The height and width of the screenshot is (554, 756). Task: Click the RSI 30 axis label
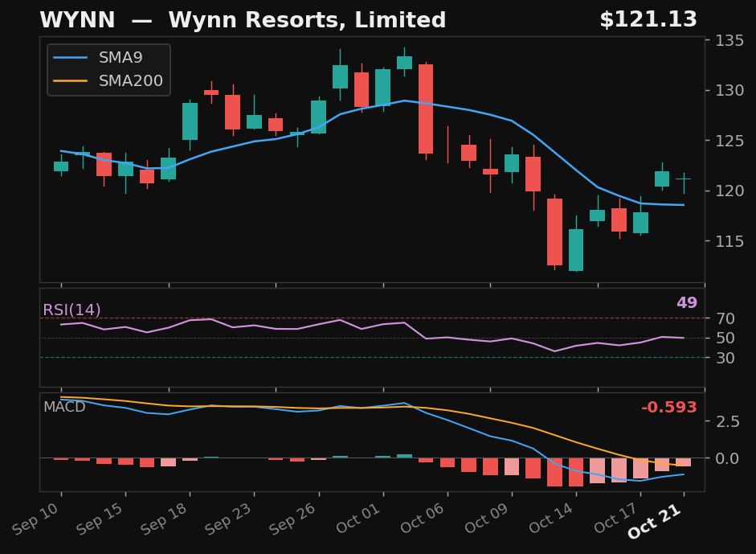point(725,358)
